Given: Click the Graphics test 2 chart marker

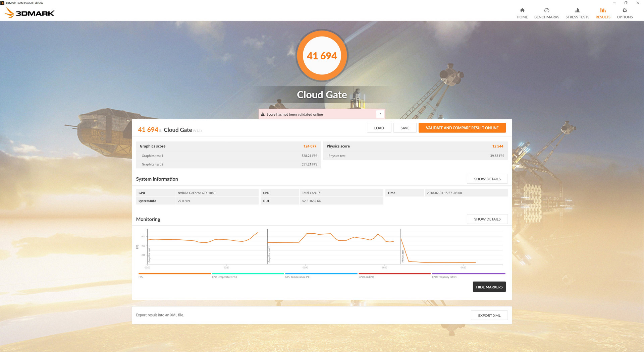Looking at the screenshot, I should coord(269,254).
